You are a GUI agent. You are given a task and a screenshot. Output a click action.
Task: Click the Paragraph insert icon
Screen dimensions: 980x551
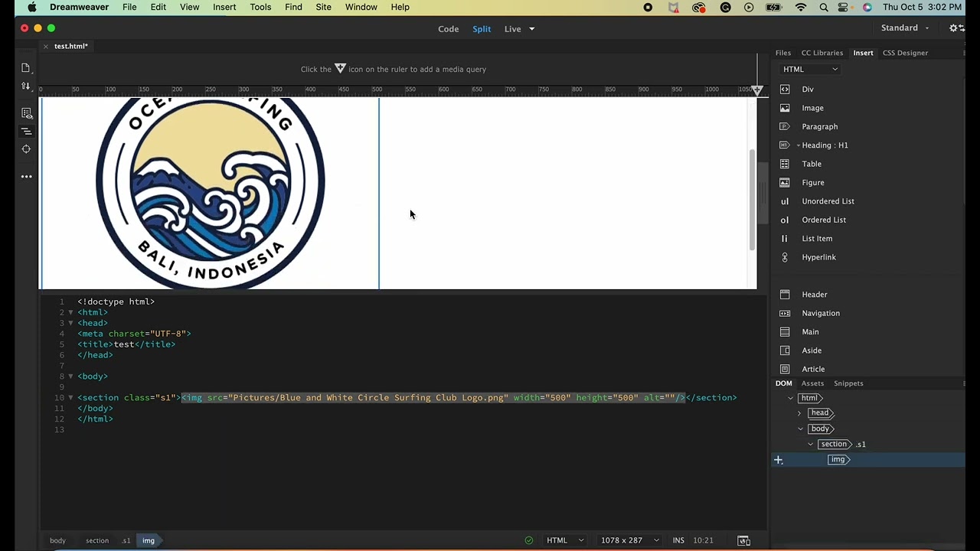tap(785, 126)
